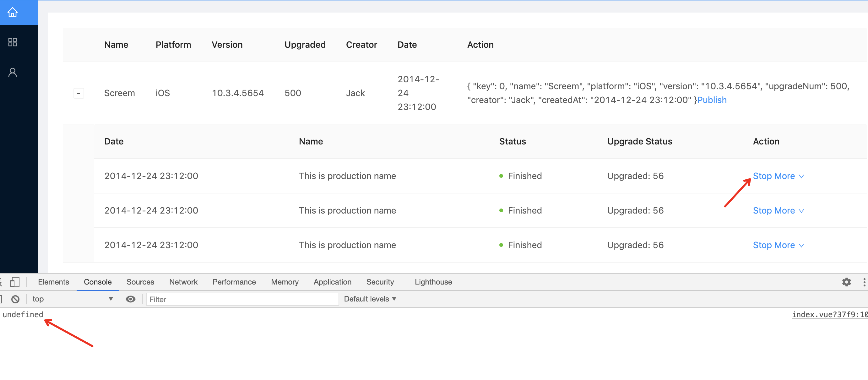Viewport: 868px width, 380px height.
Task: Open the customize DevTools three-dot menu
Action: click(x=864, y=282)
